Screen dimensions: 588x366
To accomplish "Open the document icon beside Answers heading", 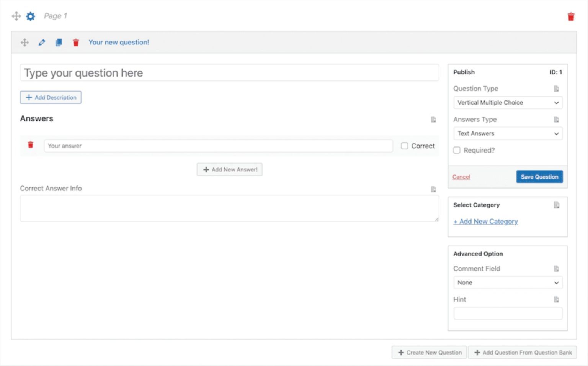I will point(433,120).
